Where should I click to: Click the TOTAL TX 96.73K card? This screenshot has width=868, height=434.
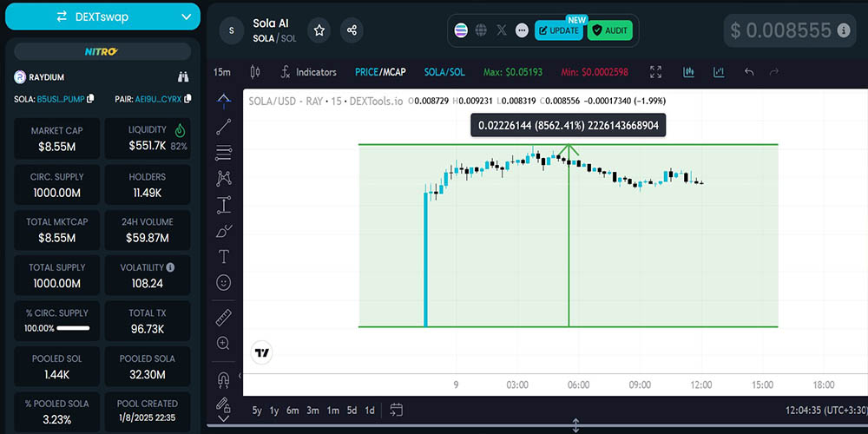point(148,321)
